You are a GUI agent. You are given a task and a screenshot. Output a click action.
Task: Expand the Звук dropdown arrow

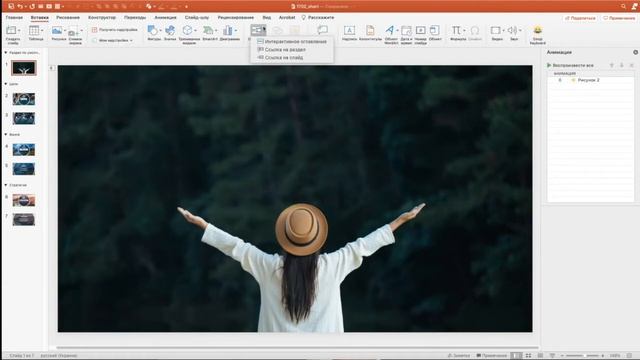[520, 31]
